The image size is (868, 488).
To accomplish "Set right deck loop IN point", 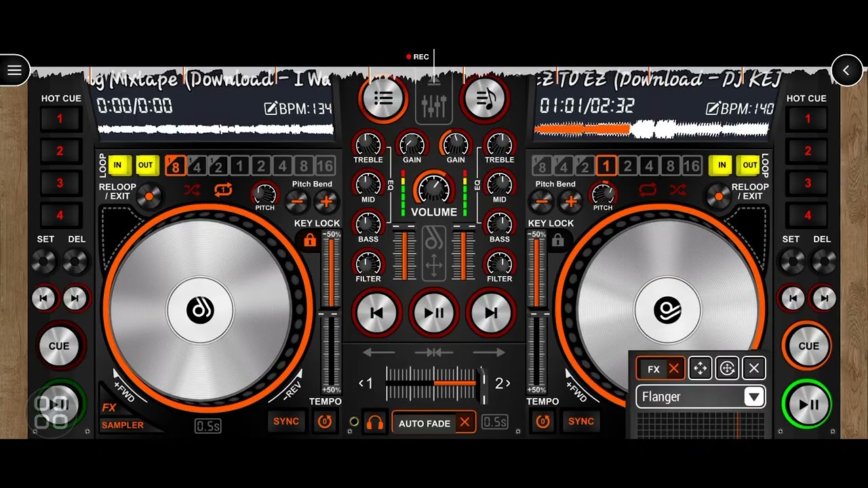I will click(722, 165).
